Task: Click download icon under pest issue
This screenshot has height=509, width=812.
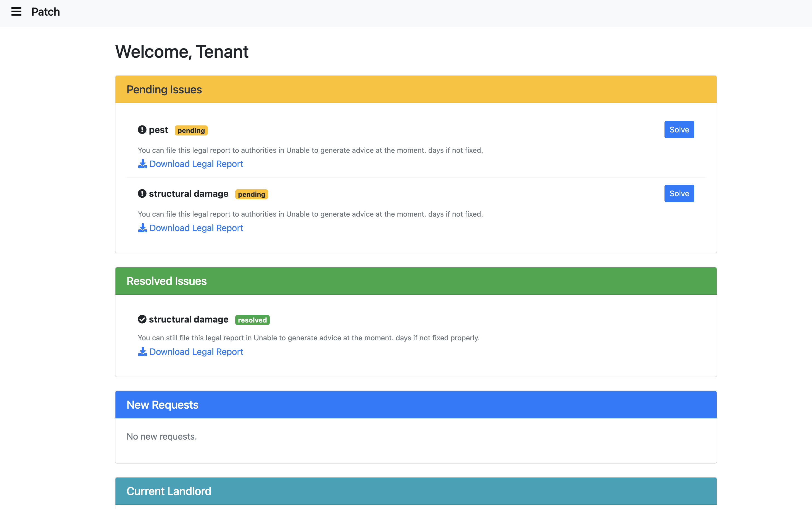Action: [143, 164]
